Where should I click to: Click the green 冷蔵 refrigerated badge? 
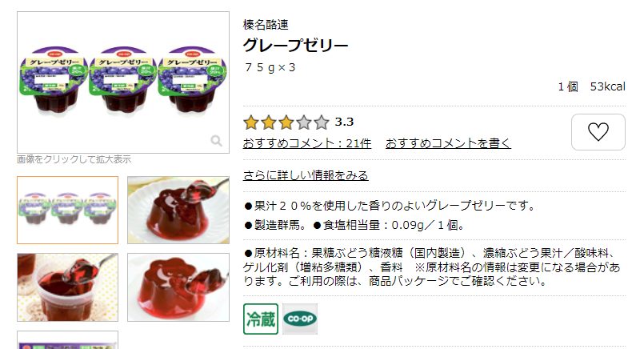pyautogui.click(x=261, y=319)
